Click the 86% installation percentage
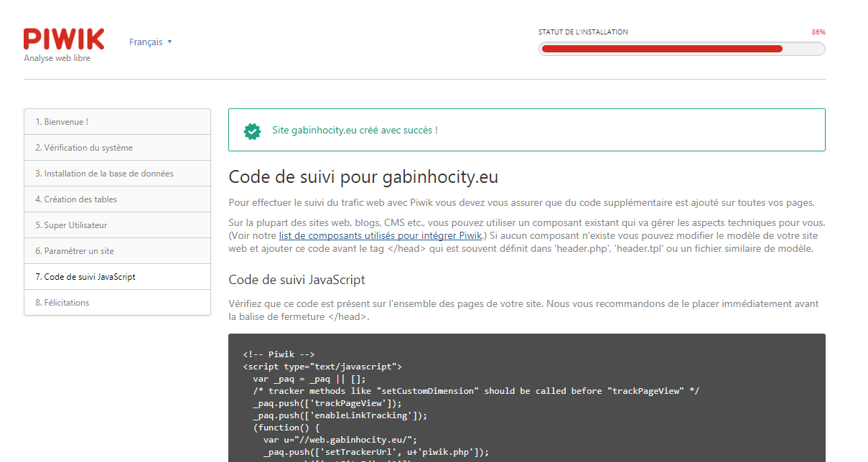868x462 pixels. coord(818,32)
